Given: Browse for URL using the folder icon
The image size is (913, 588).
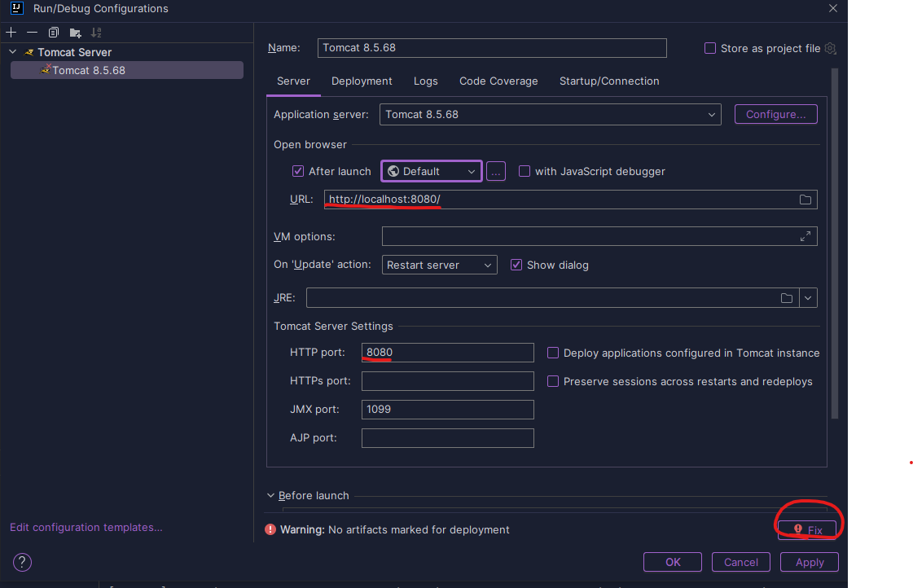Looking at the screenshot, I should 805,200.
